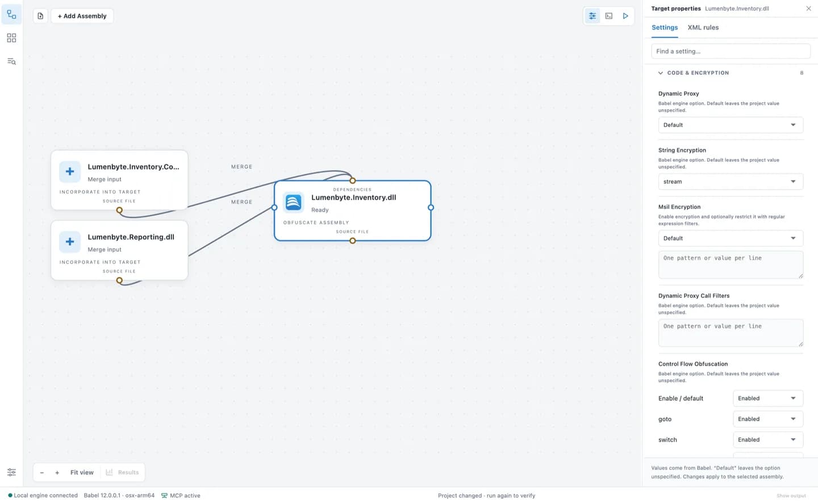
Task: Click the Local engine connected status
Action: (x=43, y=495)
